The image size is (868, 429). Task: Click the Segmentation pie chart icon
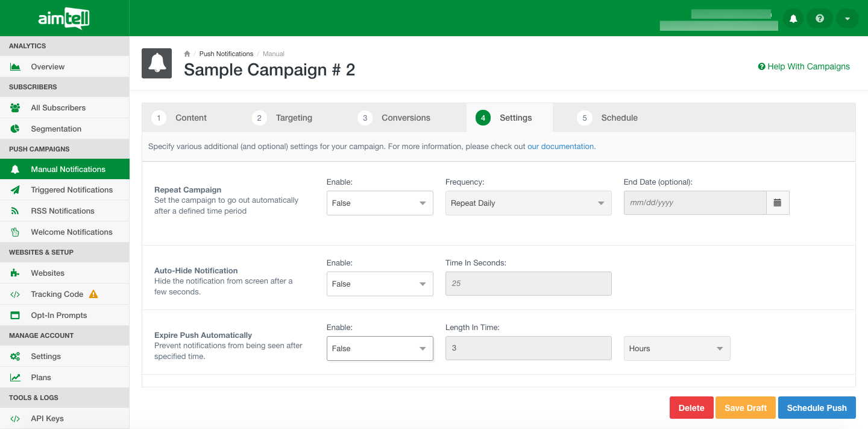click(x=16, y=129)
